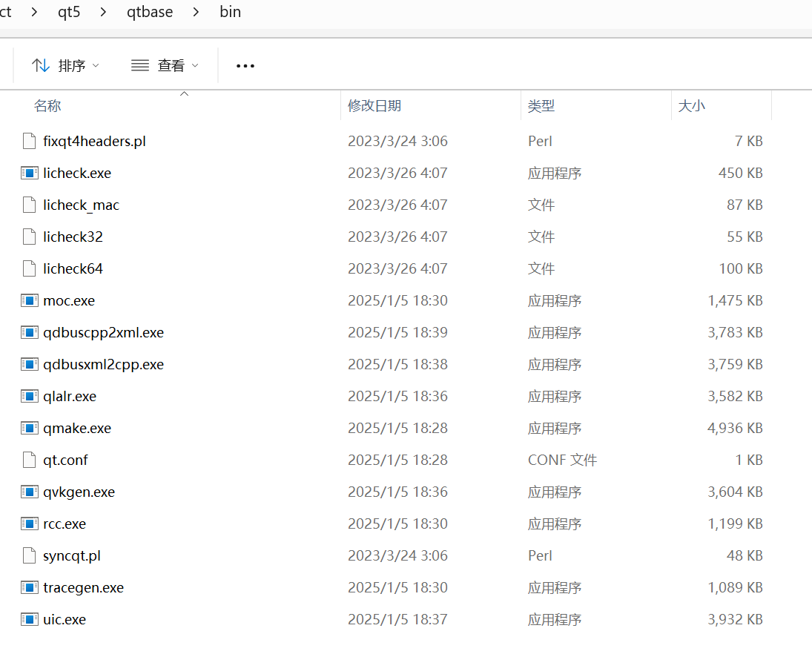Sort by the 名称 column header

(x=47, y=105)
